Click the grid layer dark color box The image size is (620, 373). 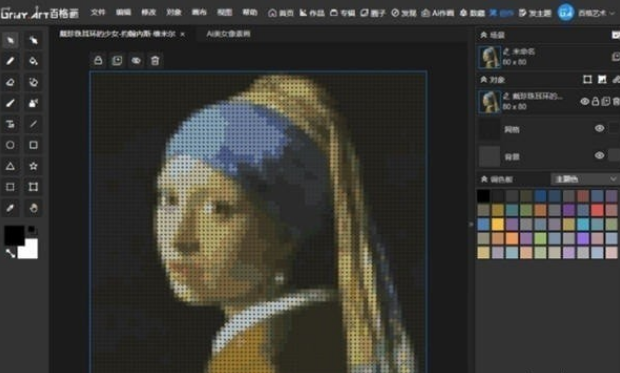[x=490, y=129]
